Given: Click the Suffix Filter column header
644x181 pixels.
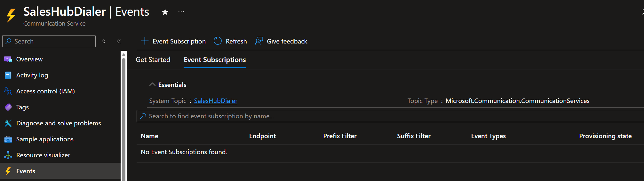Looking at the screenshot, I should pyautogui.click(x=414, y=136).
